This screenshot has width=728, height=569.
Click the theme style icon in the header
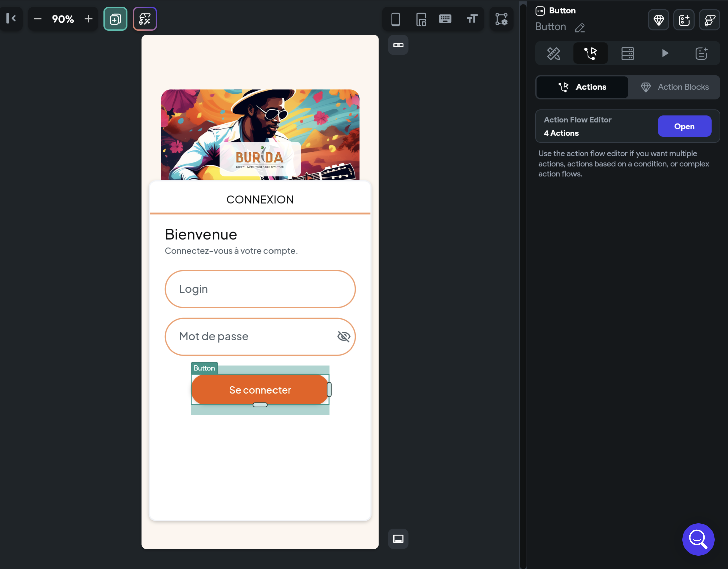pyautogui.click(x=710, y=20)
